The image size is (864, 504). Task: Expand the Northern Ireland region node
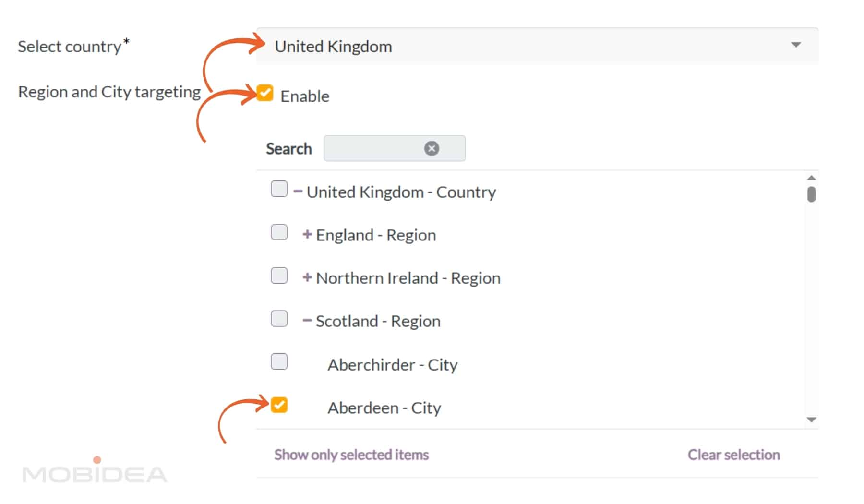tap(307, 277)
